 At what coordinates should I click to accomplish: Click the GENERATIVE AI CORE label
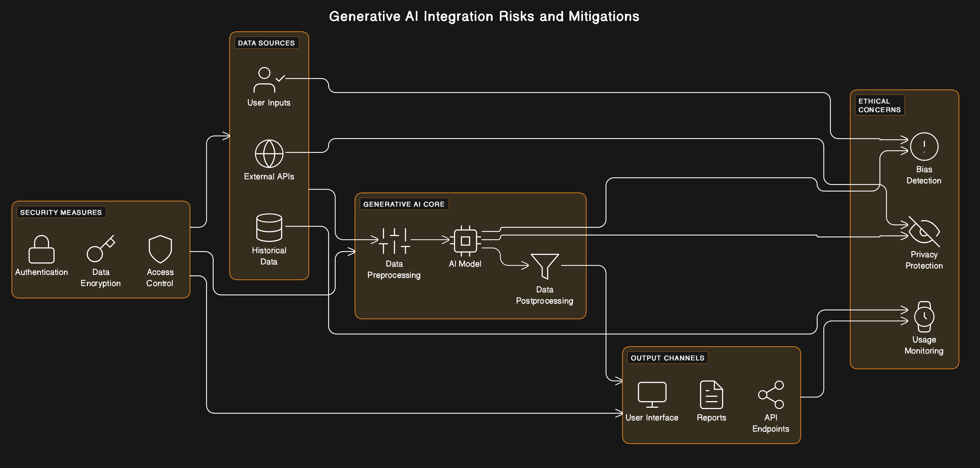tap(404, 204)
